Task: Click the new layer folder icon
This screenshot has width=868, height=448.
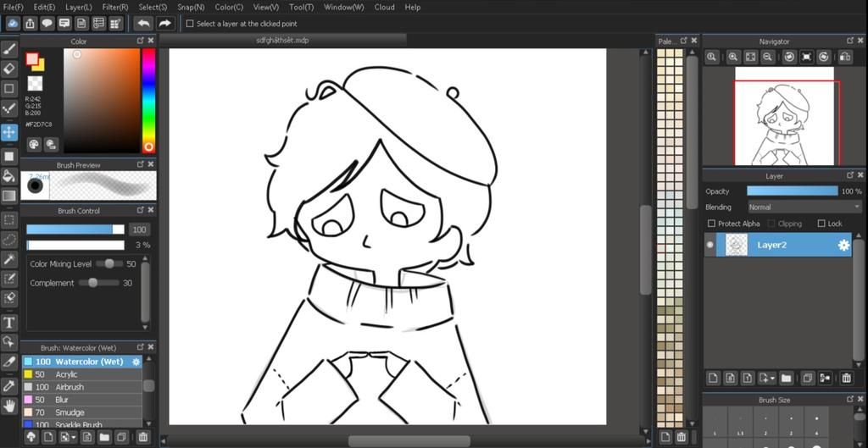Action: tap(786, 379)
